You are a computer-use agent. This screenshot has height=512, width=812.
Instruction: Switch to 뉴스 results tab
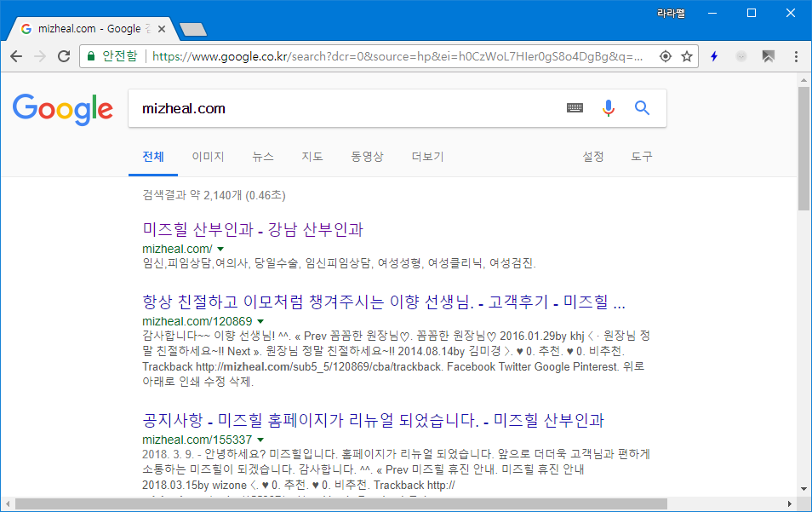click(262, 157)
